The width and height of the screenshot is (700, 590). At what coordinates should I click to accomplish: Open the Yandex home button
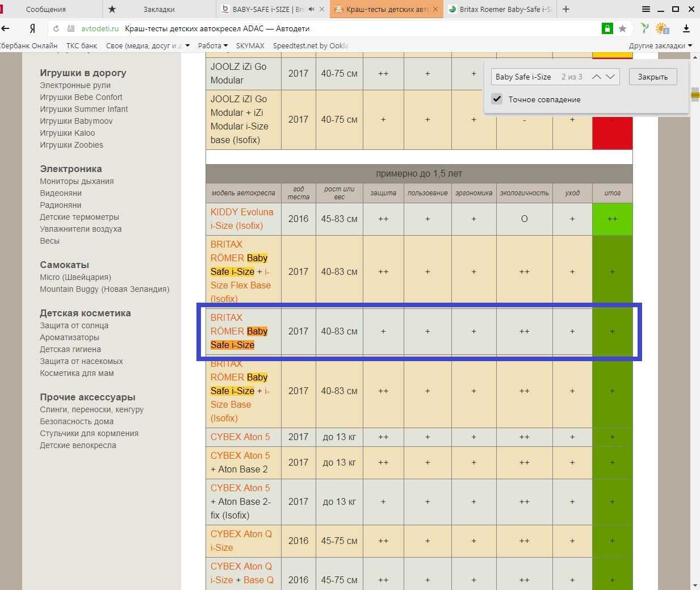click(32, 28)
